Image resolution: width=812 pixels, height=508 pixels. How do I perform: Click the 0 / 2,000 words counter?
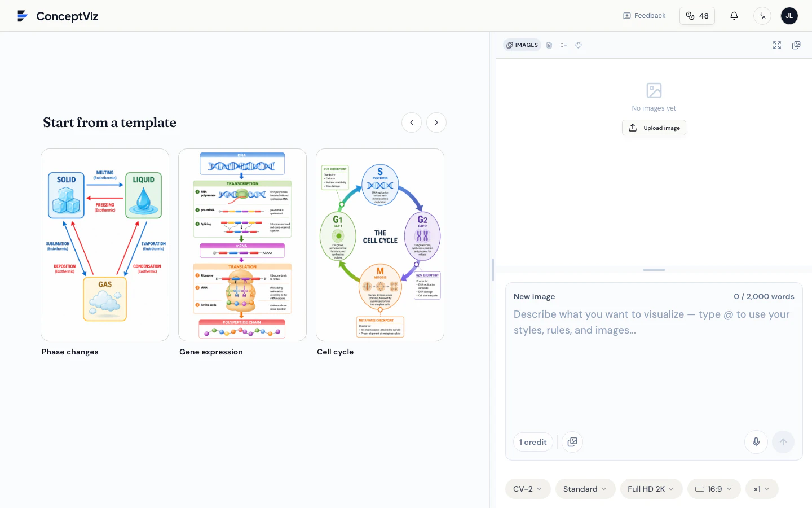[x=764, y=296]
